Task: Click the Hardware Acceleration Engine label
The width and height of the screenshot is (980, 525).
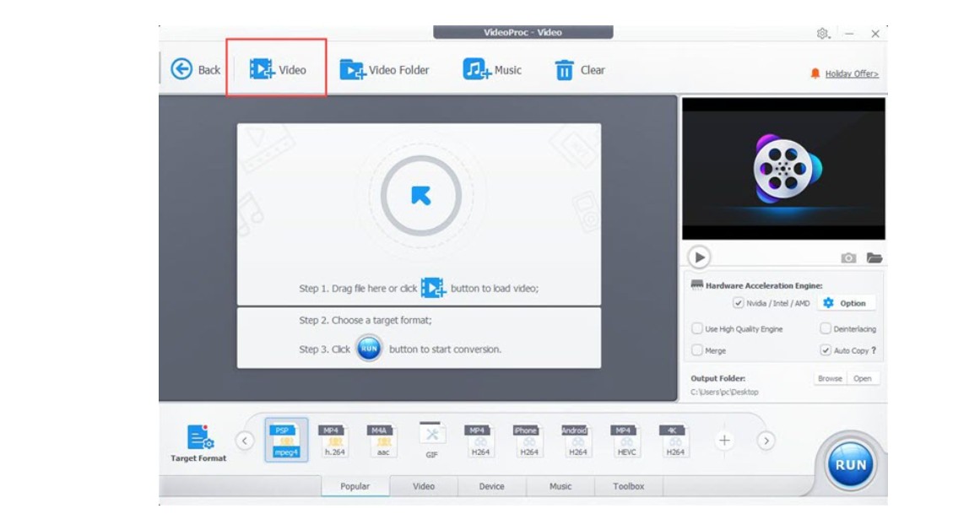Action: coord(764,285)
